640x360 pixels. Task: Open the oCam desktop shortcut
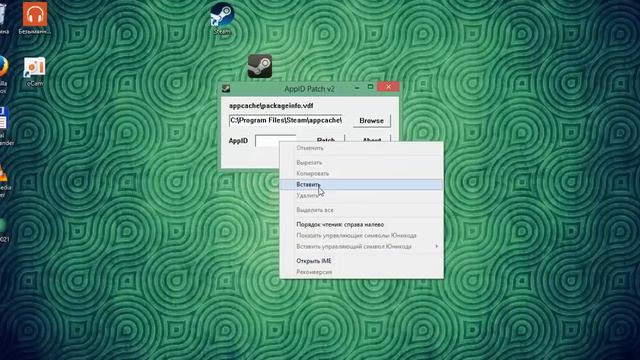(34, 72)
